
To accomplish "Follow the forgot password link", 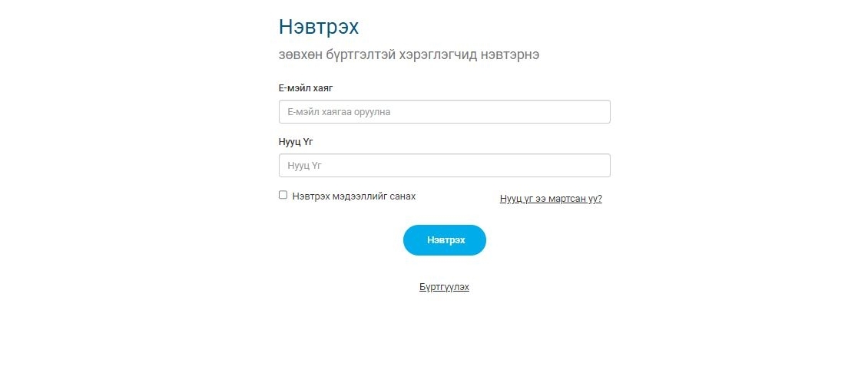I will (x=551, y=199).
